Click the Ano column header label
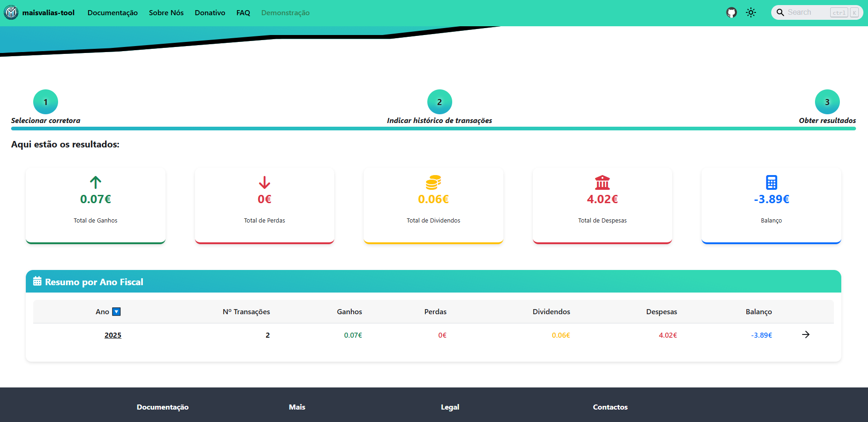The image size is (868, 422). click(x=102, y=312)
